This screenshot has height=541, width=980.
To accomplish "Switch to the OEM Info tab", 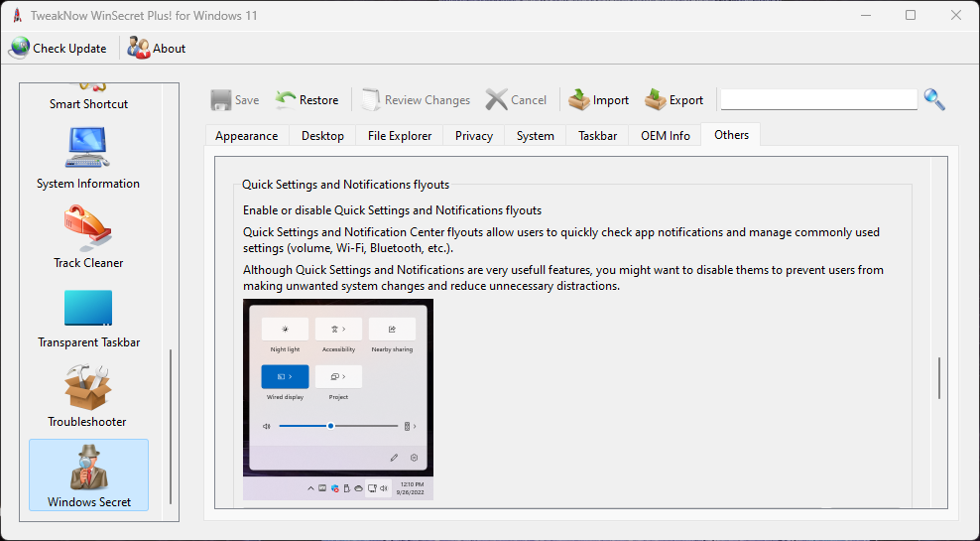I will point(665,136).
